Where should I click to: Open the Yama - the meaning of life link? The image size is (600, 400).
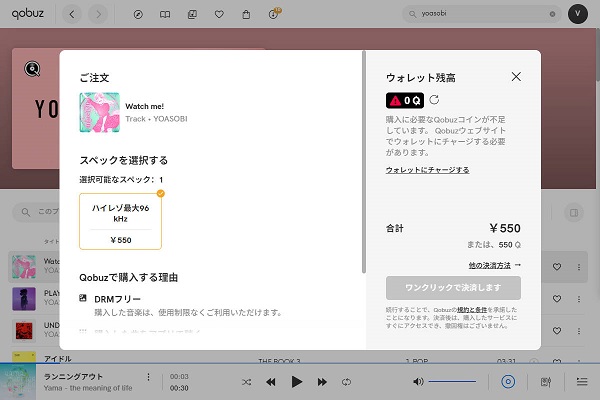[x=88, y=388]
